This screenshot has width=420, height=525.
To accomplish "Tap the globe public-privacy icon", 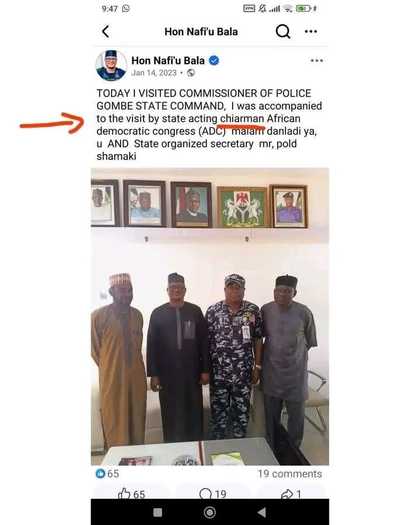I will click(x=191, y=73).
